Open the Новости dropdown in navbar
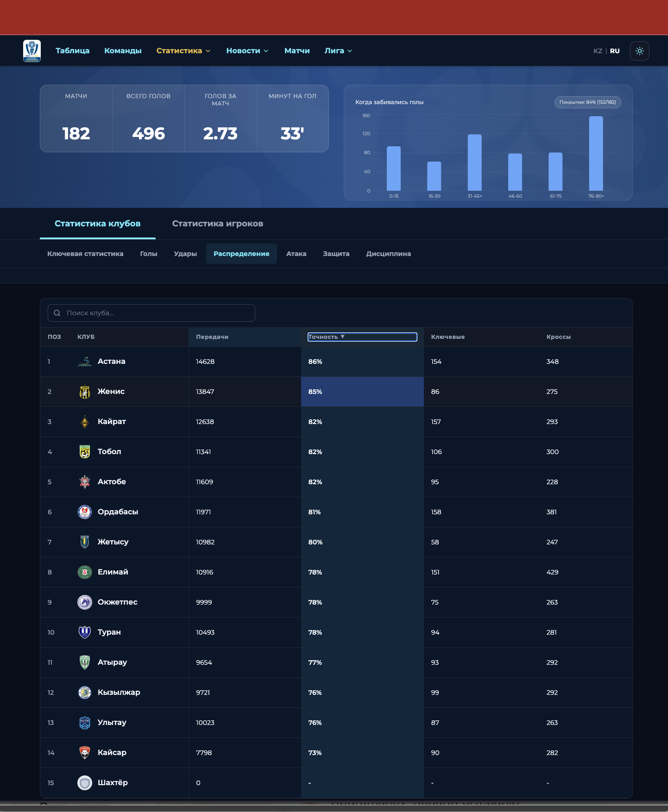 click(247, 51)
